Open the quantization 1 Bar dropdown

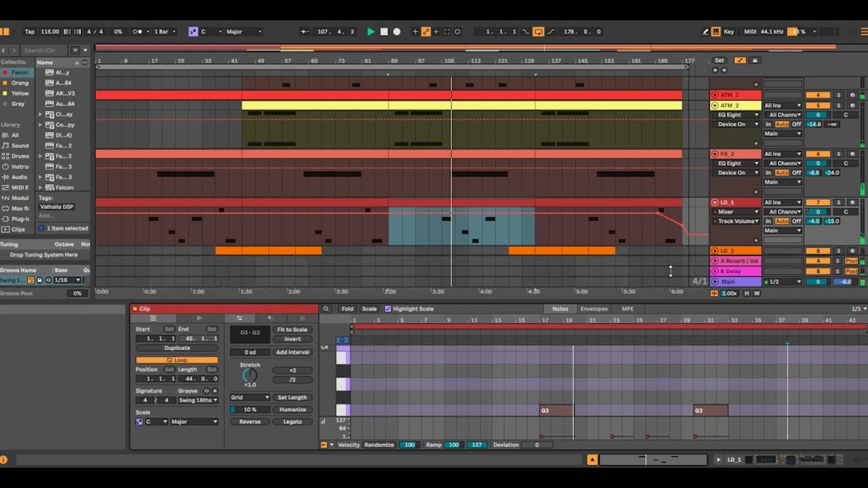pos(165,31)
